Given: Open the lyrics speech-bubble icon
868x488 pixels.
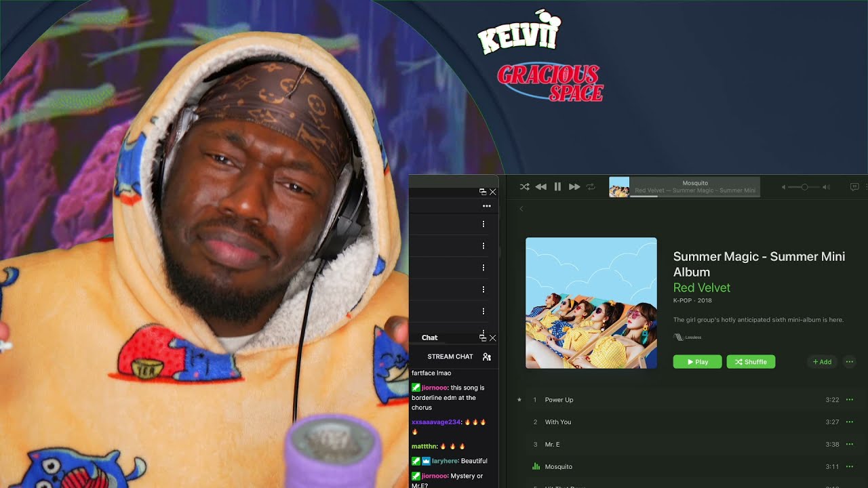Looking at the screenshot, I should pos(854,187).
